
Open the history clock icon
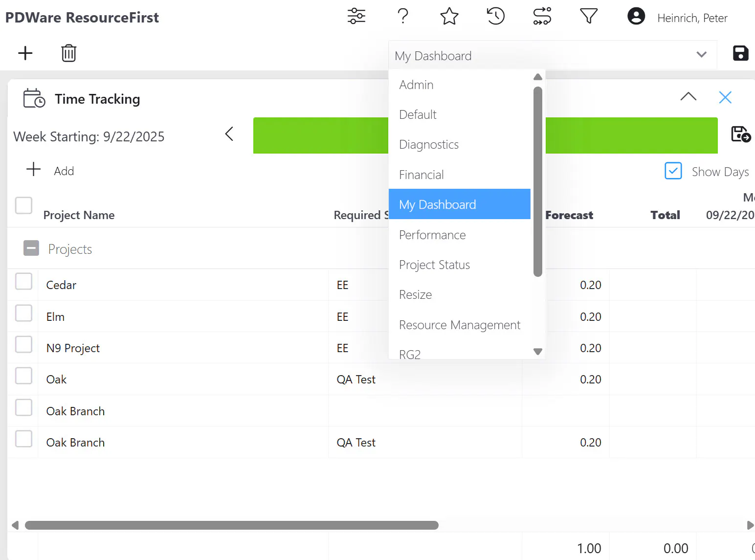496,16
